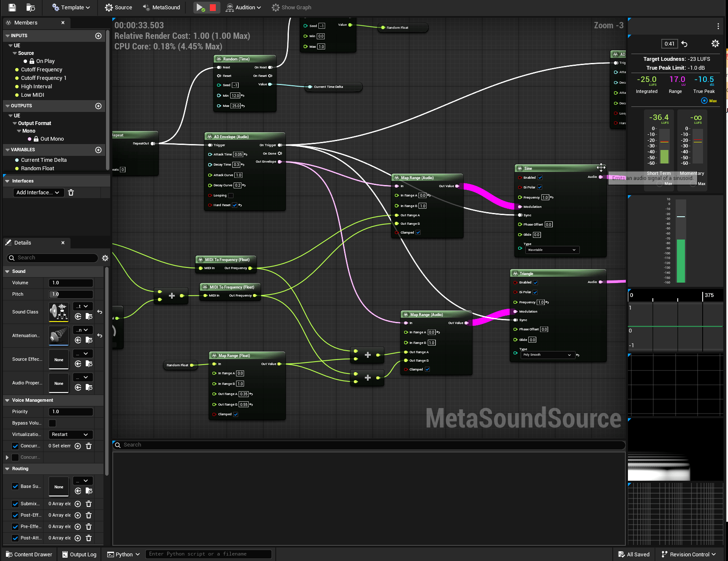Collapse the OUTPUTS section

(7, 106)
